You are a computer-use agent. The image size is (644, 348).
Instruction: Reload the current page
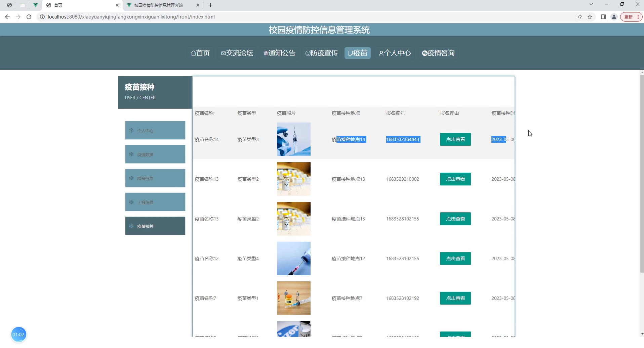[x=29, y=17]
